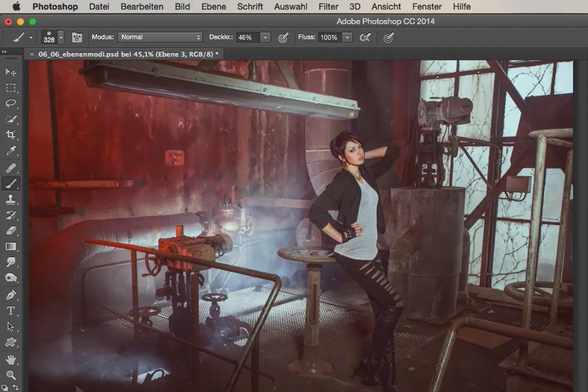The image size is (588, 392).
Task: Expand the Deckkr. opacity slider arrow
Action: 265,37
